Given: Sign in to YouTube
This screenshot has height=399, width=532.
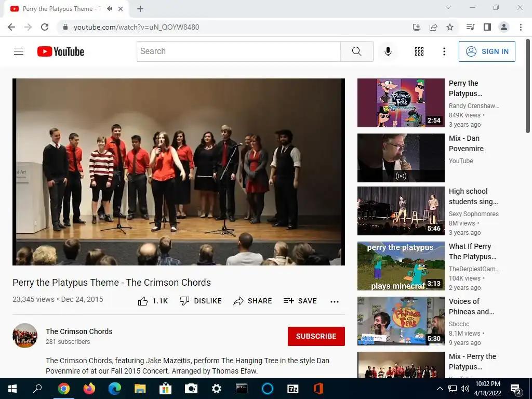Looking at the screenshot, I should coord(487,51).
